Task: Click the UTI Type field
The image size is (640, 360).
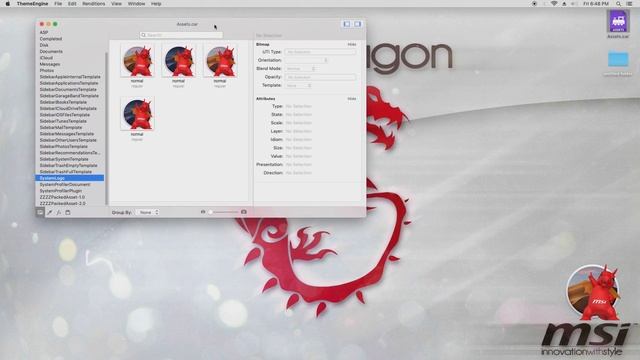Action: point(320,52)
